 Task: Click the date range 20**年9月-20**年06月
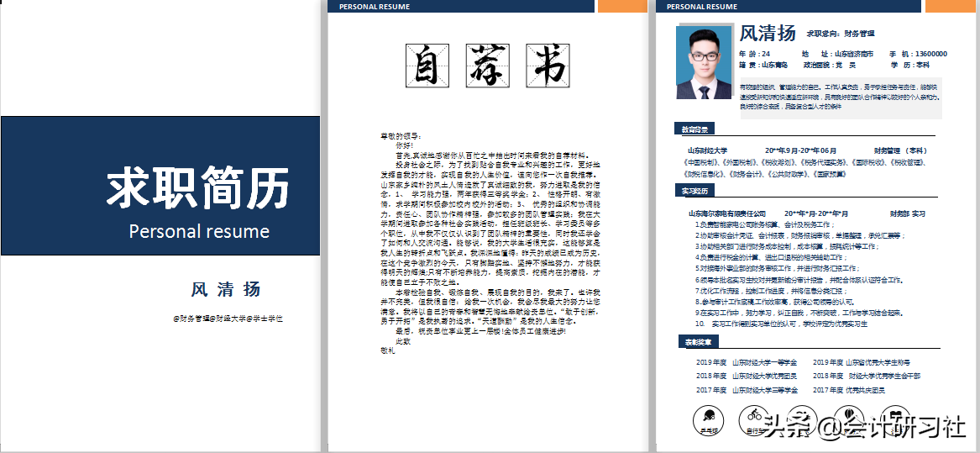tap(800, 150)
